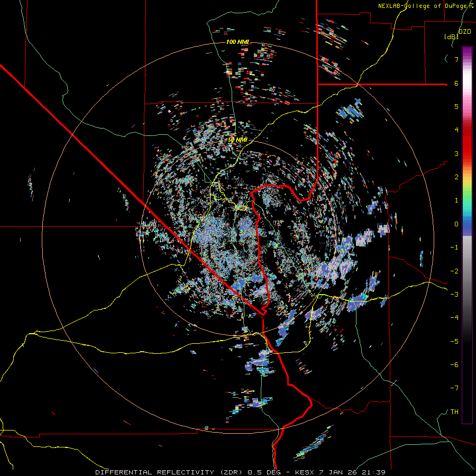This screenshot has height=476, width=476.
Task: Click the ZDR color scale bar
Action: pos(467,235)
